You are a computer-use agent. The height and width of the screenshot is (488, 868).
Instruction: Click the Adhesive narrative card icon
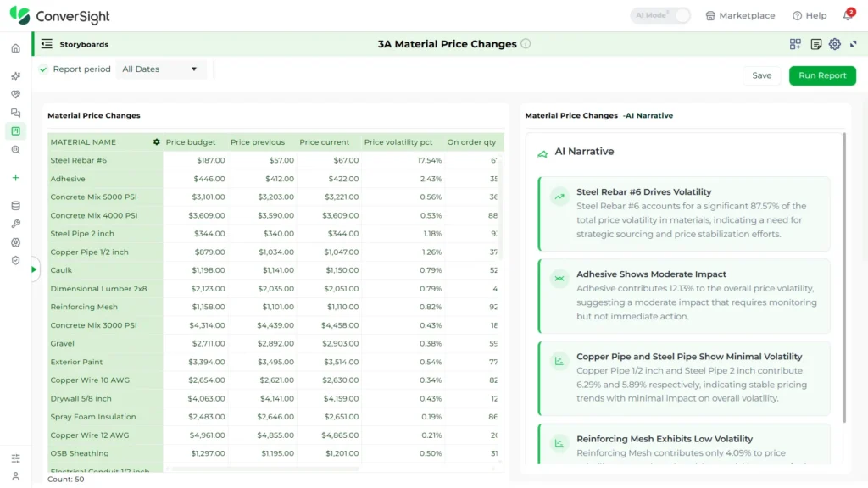(x=559, y=278)
